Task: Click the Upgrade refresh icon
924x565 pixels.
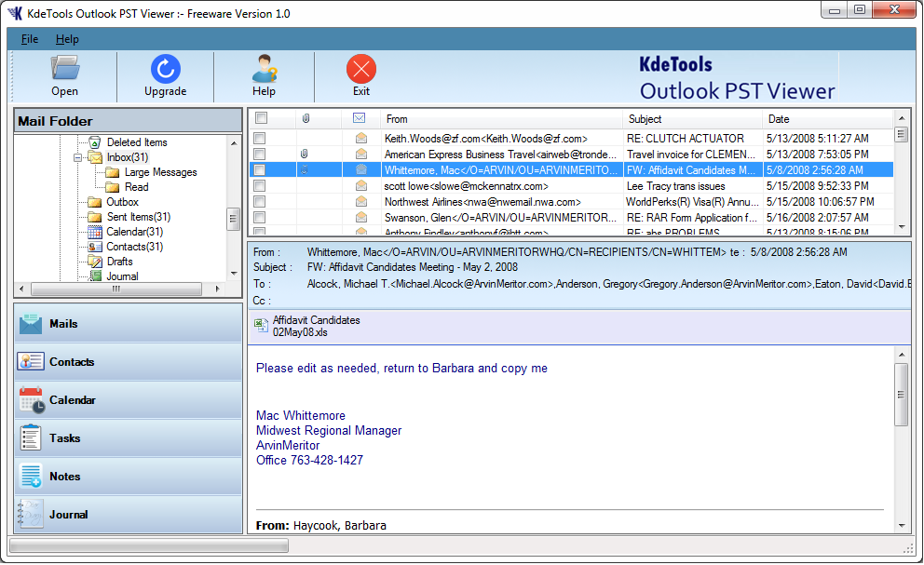Action: pos(166,68)
